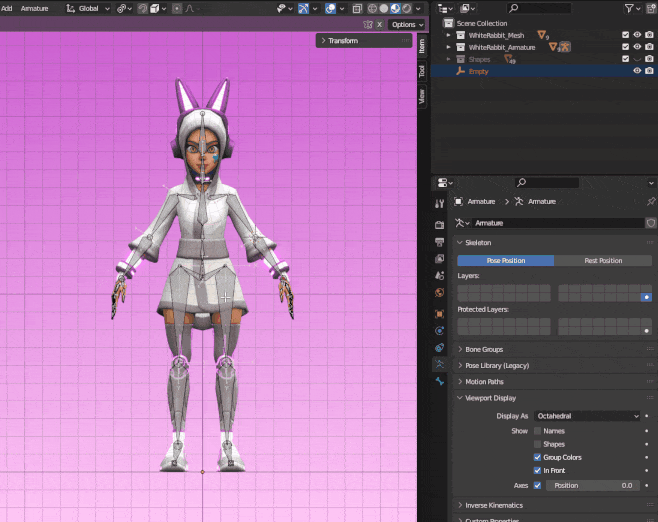Open the Armature menu in header
Viewport: 658px width, 522px height.
(34, 8)
